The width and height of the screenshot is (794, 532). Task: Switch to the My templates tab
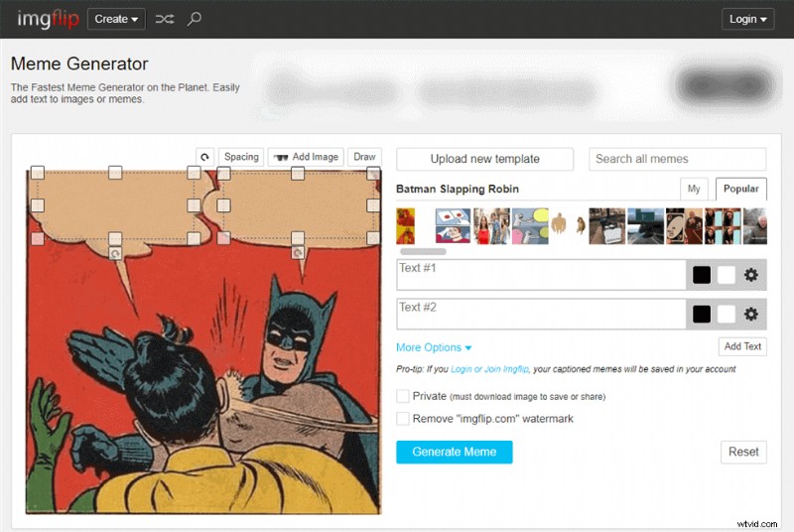point(694,189)
